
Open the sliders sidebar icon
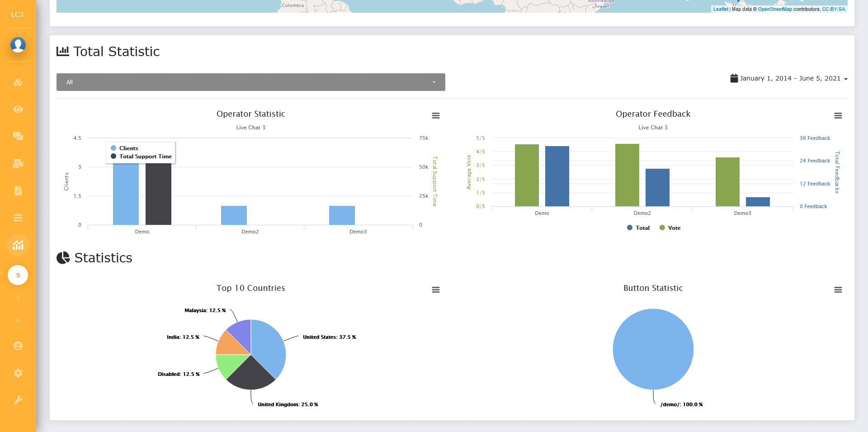pos(18,218)
